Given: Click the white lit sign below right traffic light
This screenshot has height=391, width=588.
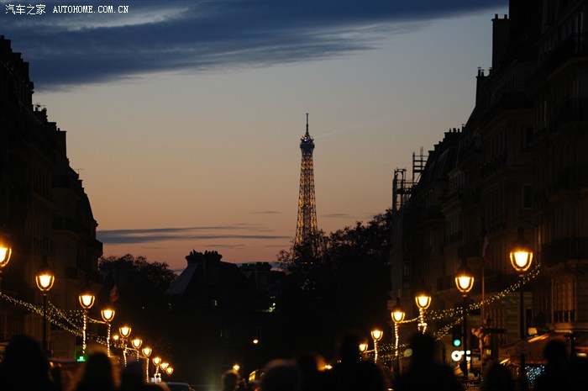Looking at the screenshot, I should [459, 356].
